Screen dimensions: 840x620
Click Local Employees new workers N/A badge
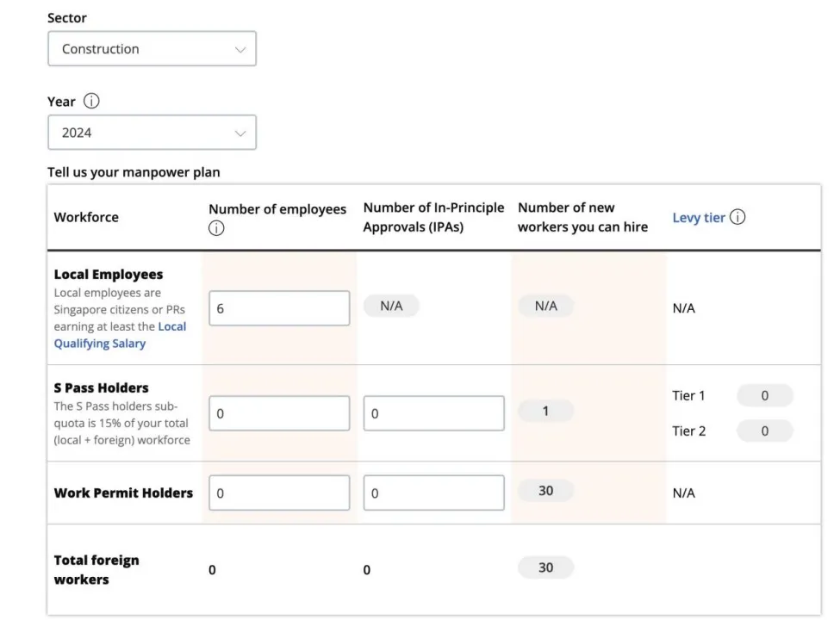coord(545,306)
